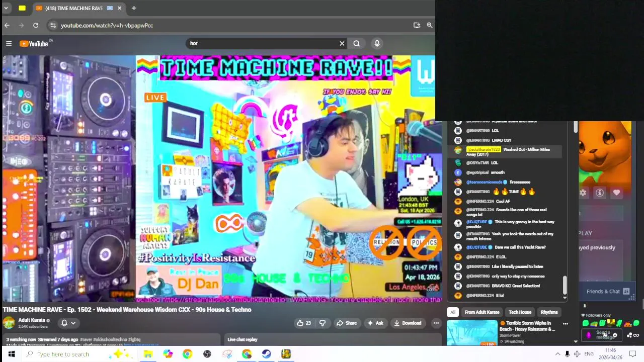Open Friends & Chat in background window
Screen dimensions: 644x362
(608, 291)
